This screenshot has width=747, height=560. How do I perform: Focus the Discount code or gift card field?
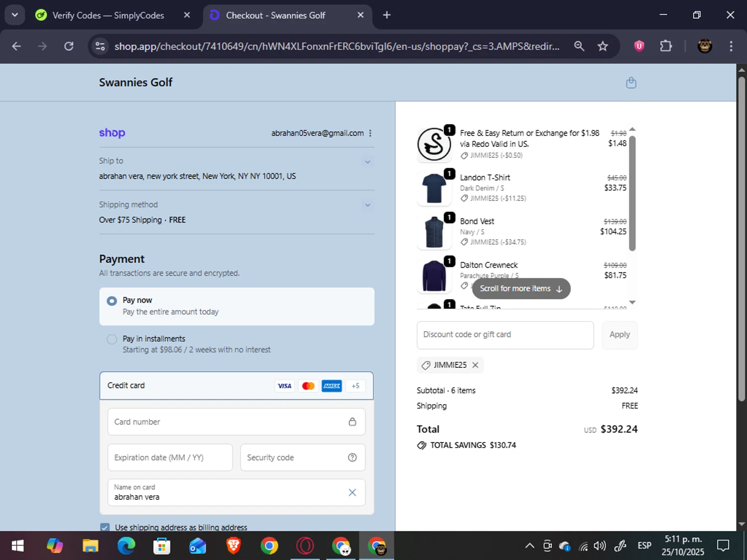click(505, 335)
